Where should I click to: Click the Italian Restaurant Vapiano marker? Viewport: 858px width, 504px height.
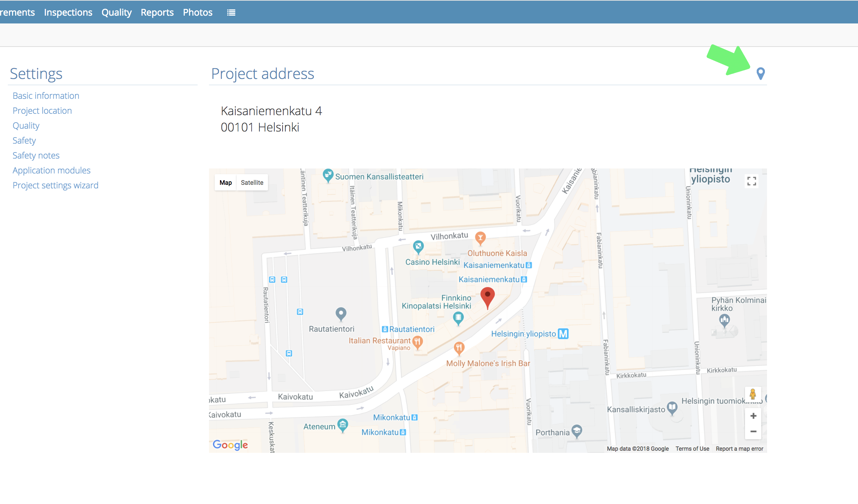pyautogui.click(x=417, y=343)
